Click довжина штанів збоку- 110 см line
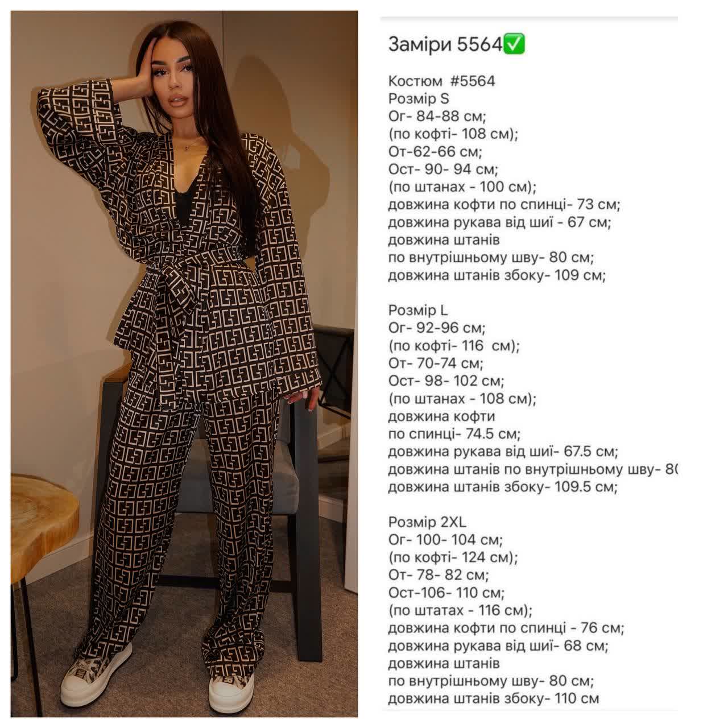This screenshot has height=728, width=728. pyautogui.click(x=494, y=698)
